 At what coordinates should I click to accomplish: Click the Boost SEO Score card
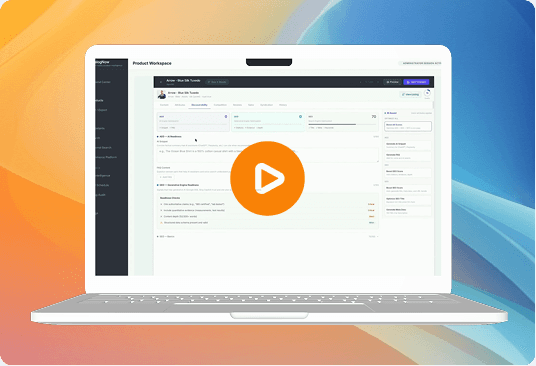click(x=408, y=189)
